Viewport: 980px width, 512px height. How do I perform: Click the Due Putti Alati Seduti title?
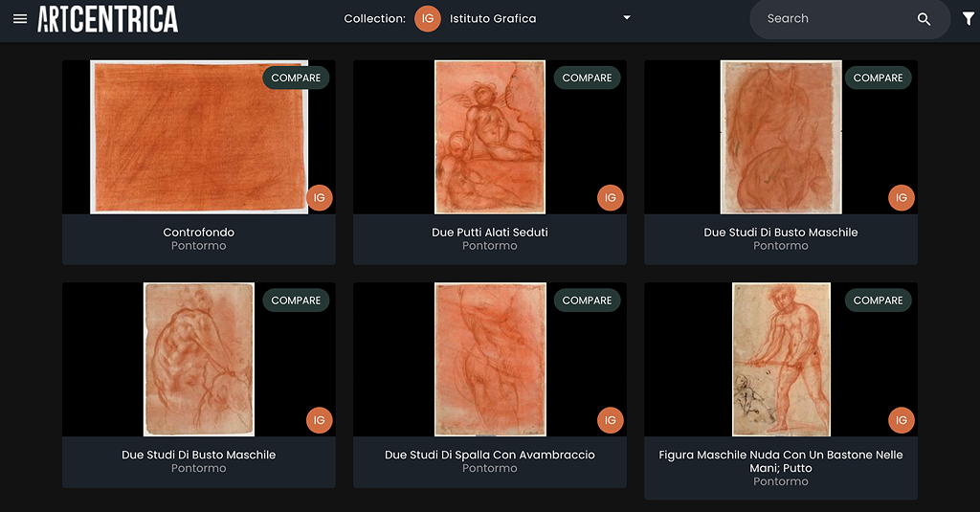pos(490,232)
